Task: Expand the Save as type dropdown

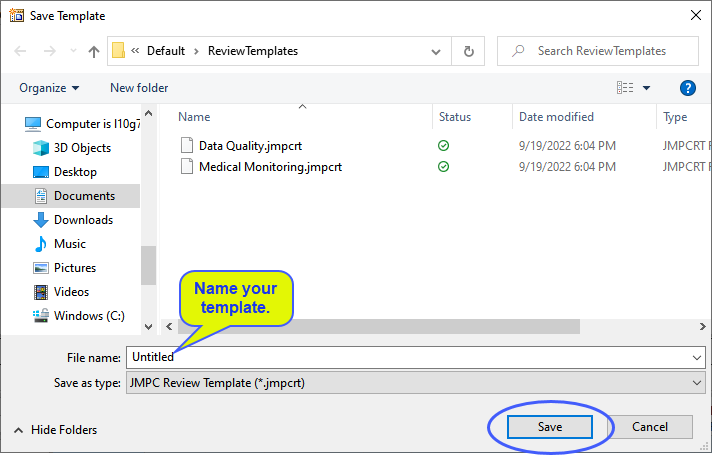Action: click(696, 383)
